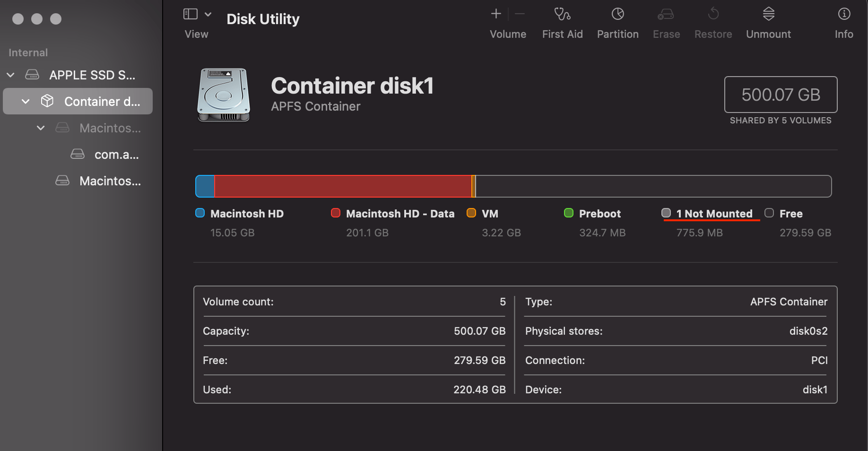Click the VM legend color swatch
The height and width of the screenshot is (451, 868).
[x=471, y=213]
